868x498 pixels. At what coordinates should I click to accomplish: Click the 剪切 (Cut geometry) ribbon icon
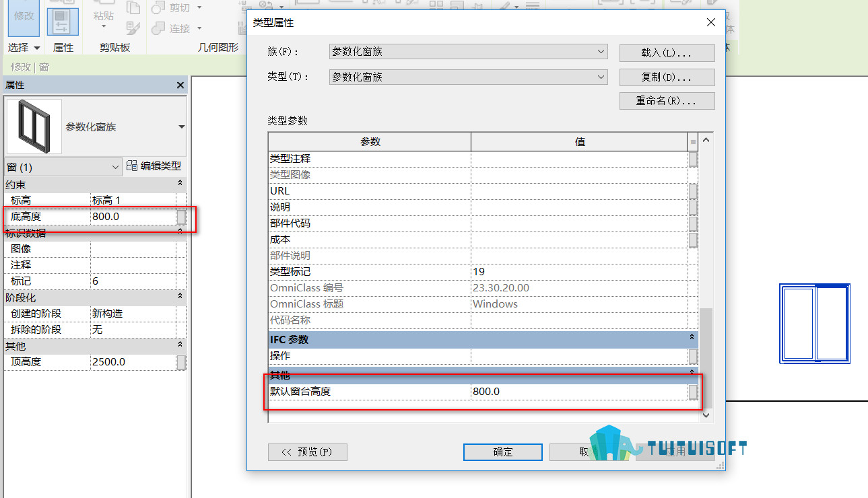159,8
